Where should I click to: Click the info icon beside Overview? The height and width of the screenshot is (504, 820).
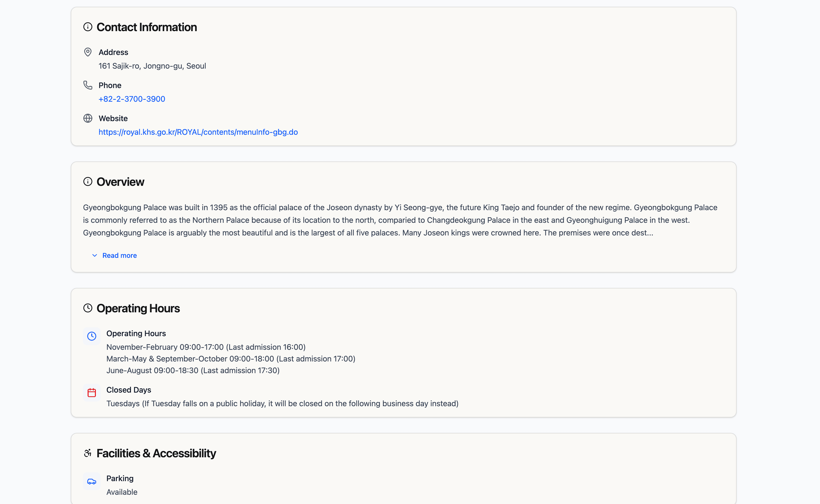(x=88, y=182)
